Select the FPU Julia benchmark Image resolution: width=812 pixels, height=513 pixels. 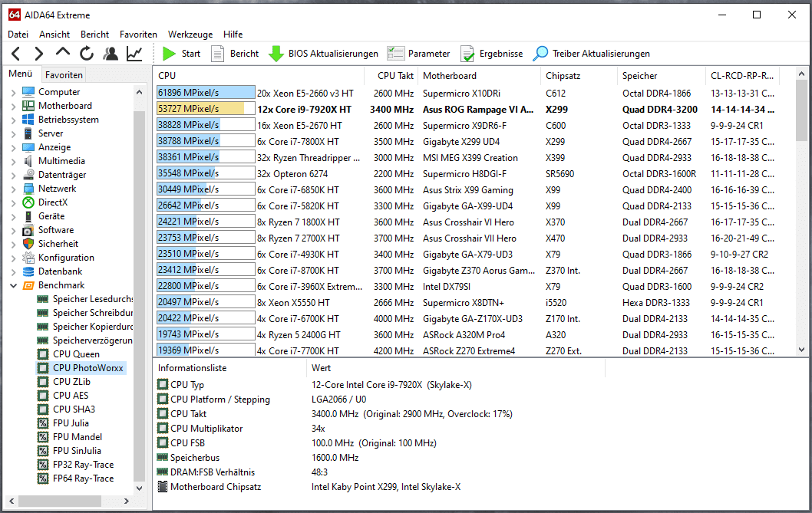coord(63,423)
